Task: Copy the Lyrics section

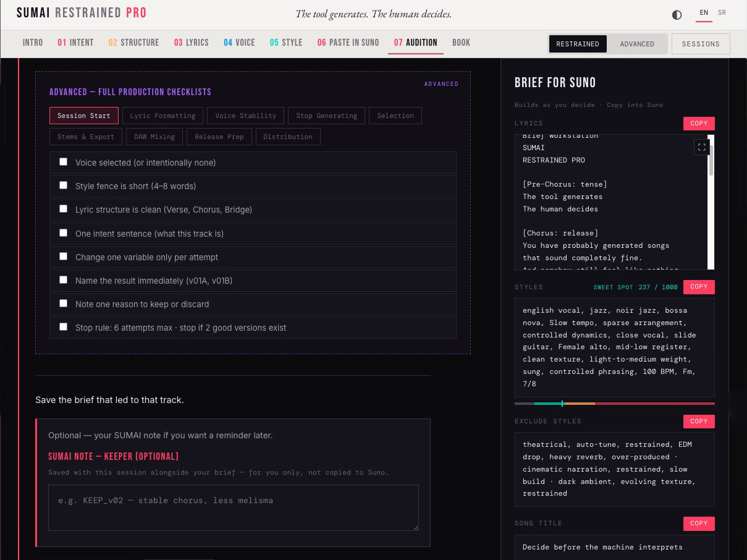Action: pos(699,124)
